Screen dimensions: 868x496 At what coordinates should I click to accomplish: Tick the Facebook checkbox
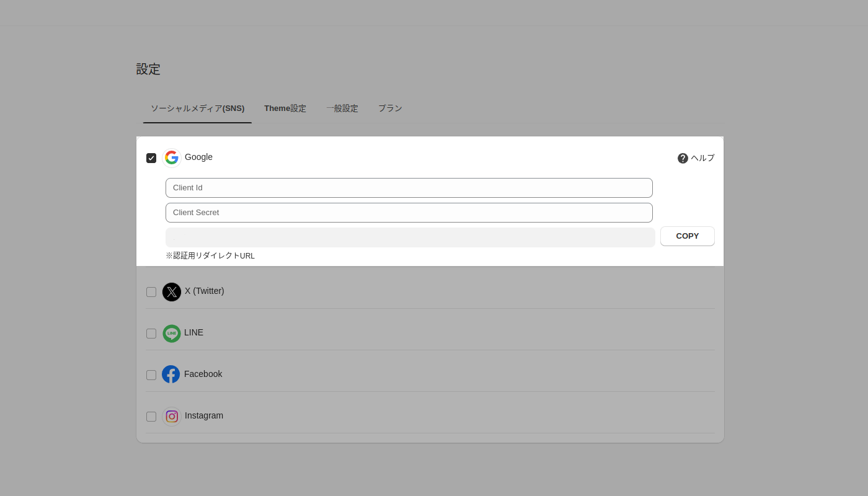click(151, 375)
